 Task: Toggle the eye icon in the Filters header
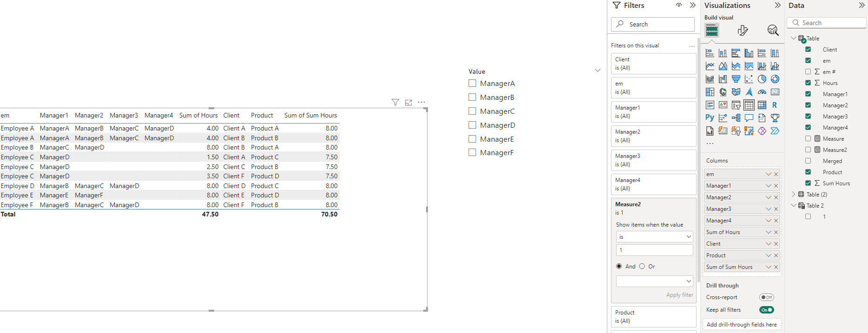pos(679,5)
